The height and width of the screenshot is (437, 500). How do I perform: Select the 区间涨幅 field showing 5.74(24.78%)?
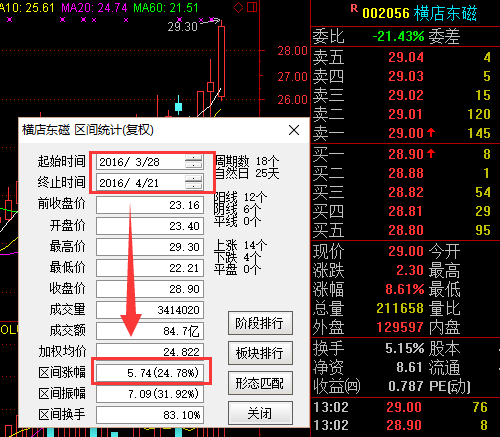click(x=150, y=373)
